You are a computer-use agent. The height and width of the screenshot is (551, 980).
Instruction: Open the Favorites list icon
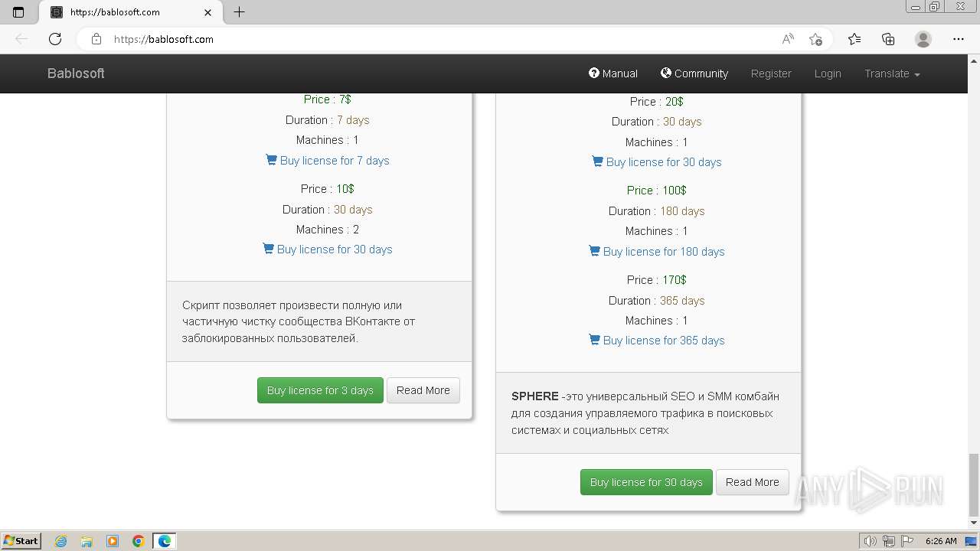click(x=854, y=39)
